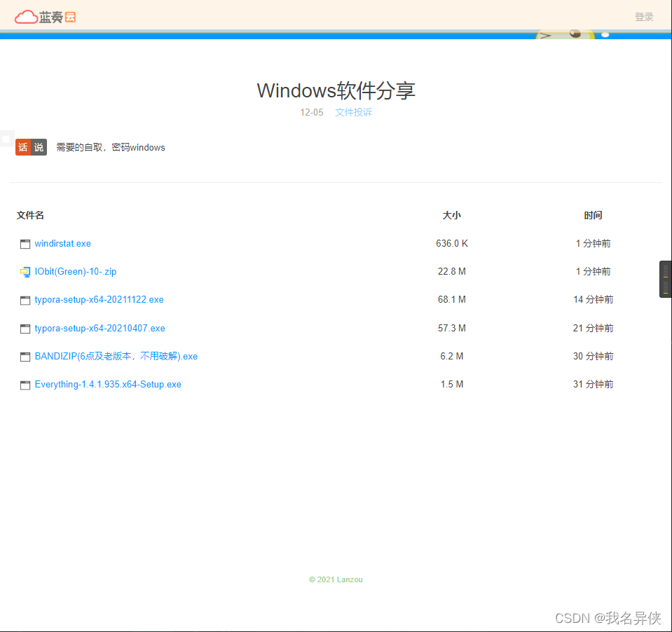Click the 1.5 M size value
Image resolution: width=672 pixels, height=632 pixels.
click(452, 385)
